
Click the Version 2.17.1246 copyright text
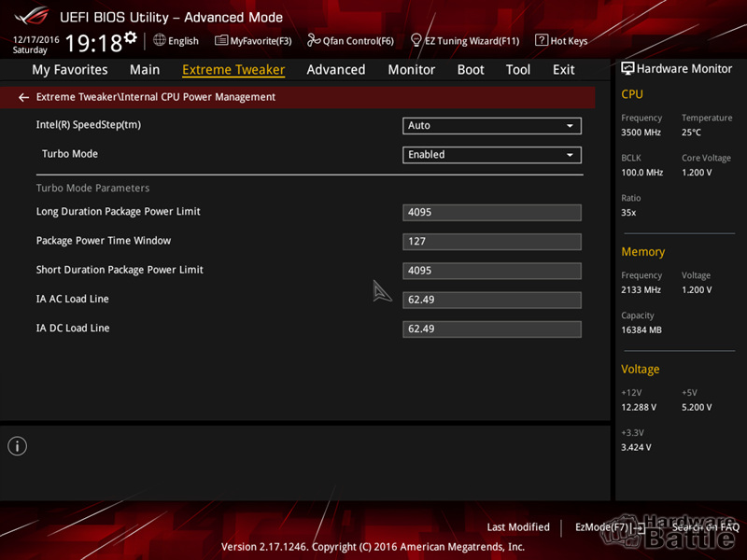point(373,547)
